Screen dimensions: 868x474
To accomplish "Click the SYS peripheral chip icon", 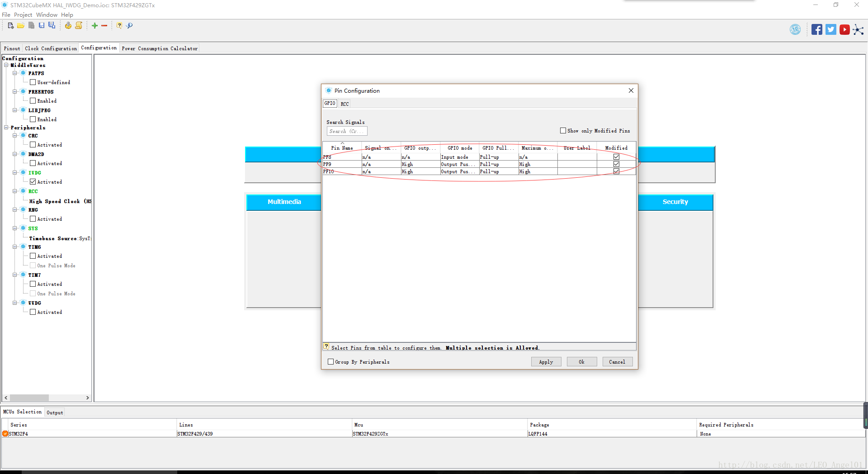I will coord(23,228).
